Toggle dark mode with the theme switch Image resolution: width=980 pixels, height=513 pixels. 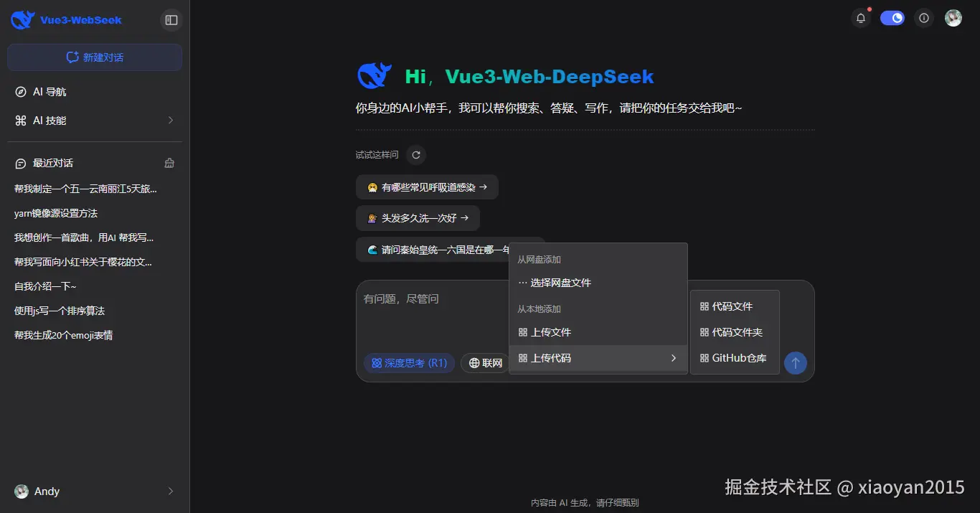pos(892,18)
